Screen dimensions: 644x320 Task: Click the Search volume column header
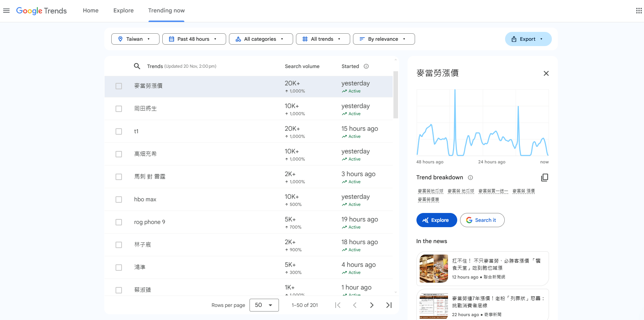[x=302, y=66]
